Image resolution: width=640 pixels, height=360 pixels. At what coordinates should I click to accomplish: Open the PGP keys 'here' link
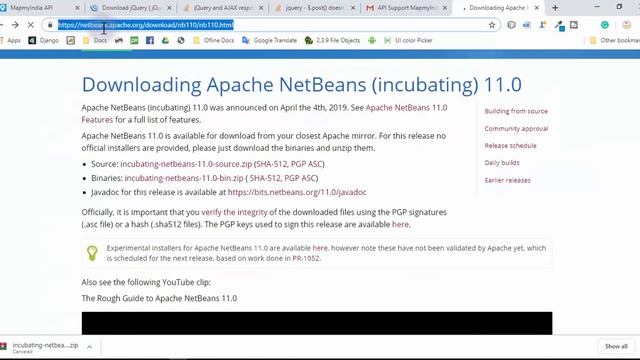[400, 224]
